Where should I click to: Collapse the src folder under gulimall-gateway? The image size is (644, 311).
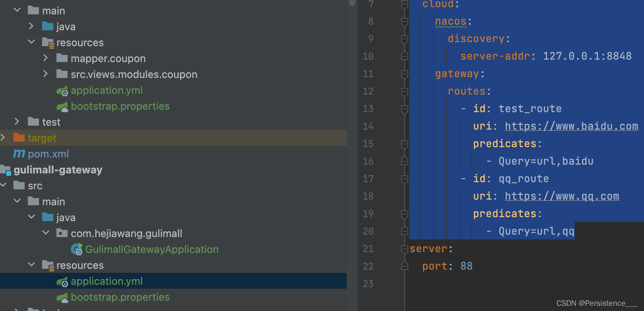[3, 185]
